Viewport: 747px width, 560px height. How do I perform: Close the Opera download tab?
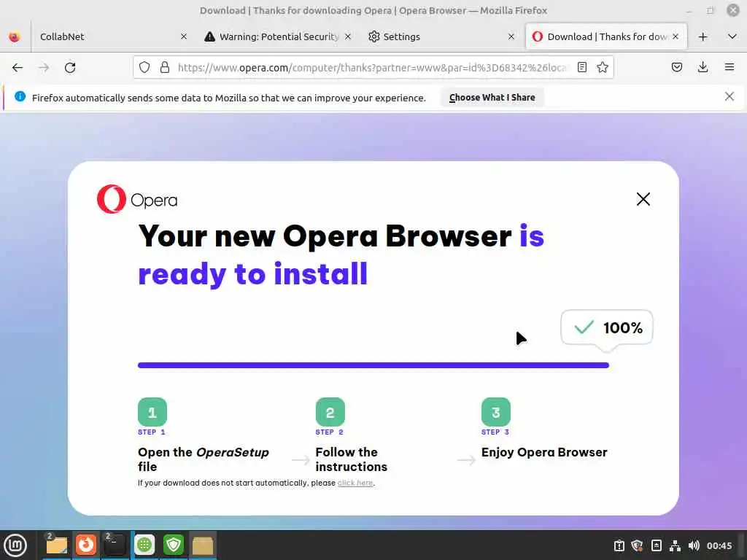pyautogui.click(x=676, y=36)
